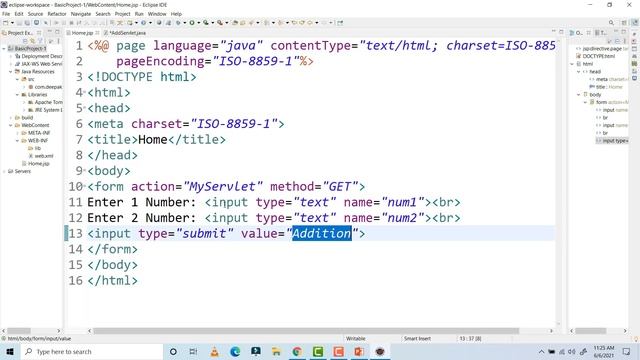Screen dimensions: 640x360
Task: Minimize the Project Explorer panel
Action: pyautogui.click(x=50, y=32)
